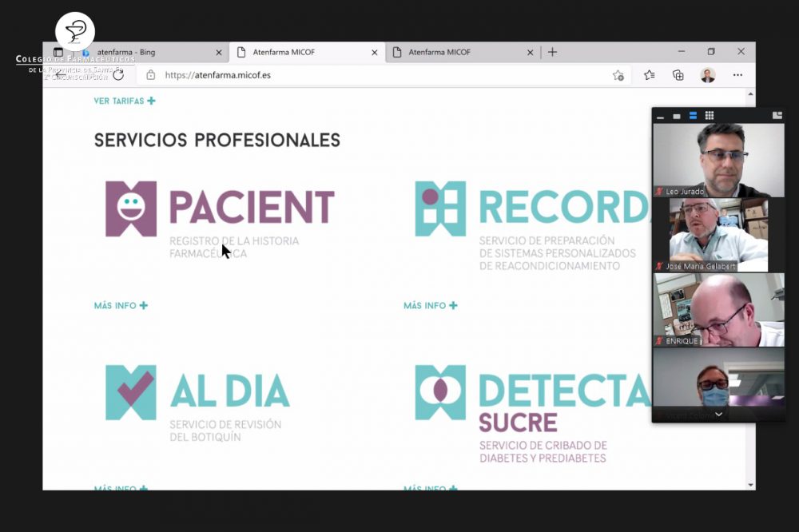Open a new browser tab
The width and height of the screenshot is (799, 532).
click(x=552, y=52)
